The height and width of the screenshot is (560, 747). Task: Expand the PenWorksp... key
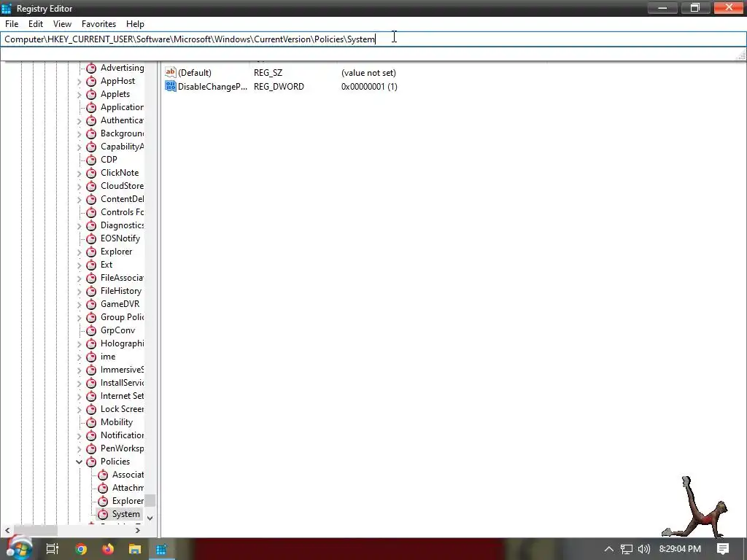79,448
